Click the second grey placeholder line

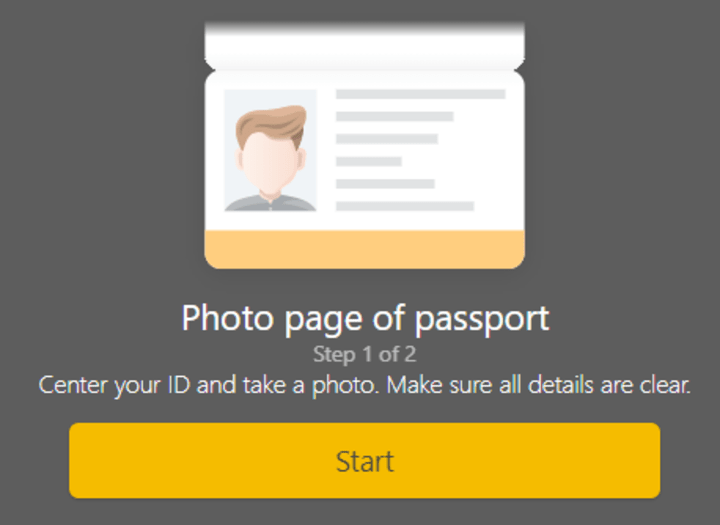point(395,116)
